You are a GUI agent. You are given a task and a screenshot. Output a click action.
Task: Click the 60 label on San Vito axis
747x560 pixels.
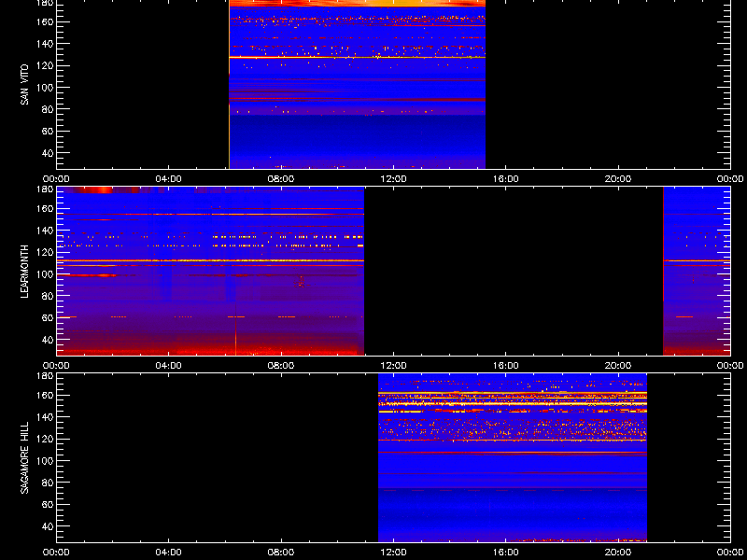48,132
